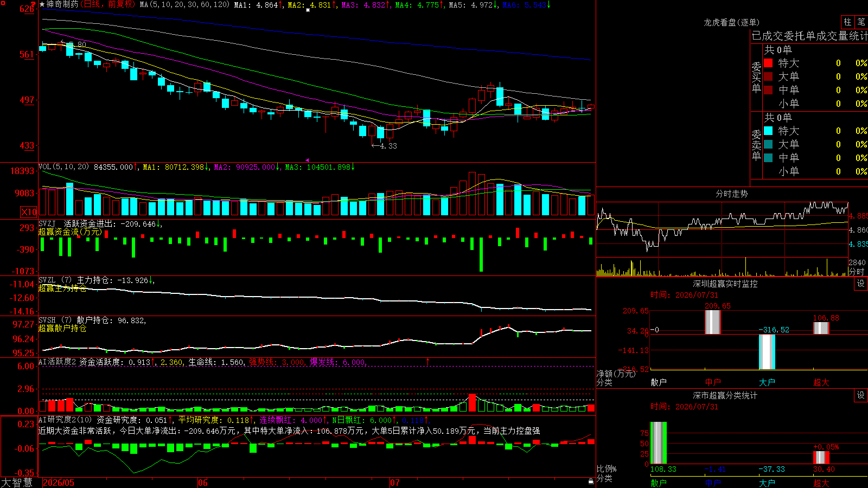Click the 超赢主力持仓 label
Viewport: 868px width, 488px height.
click(62, 288)
